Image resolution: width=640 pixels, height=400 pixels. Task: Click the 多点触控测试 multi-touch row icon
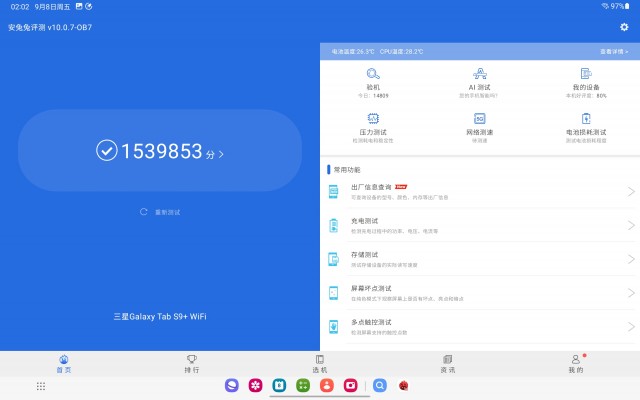click(333, 327)
